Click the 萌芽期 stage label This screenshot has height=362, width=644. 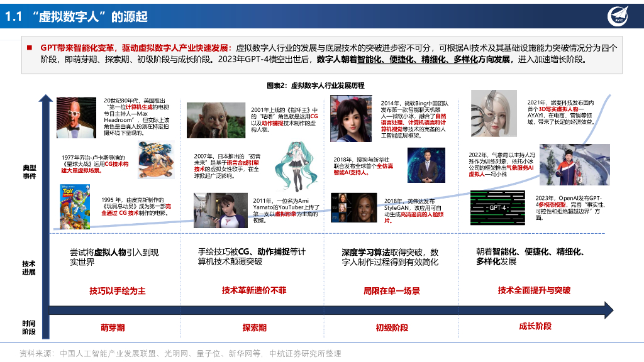tap(113, 328)
